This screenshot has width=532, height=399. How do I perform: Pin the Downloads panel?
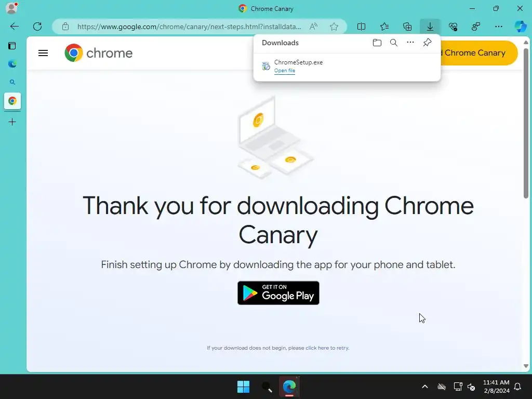(x=427, y=43)
